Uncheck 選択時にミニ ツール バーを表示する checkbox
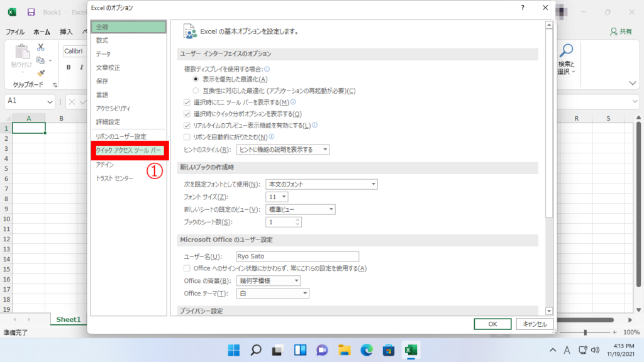 [187, 102]
